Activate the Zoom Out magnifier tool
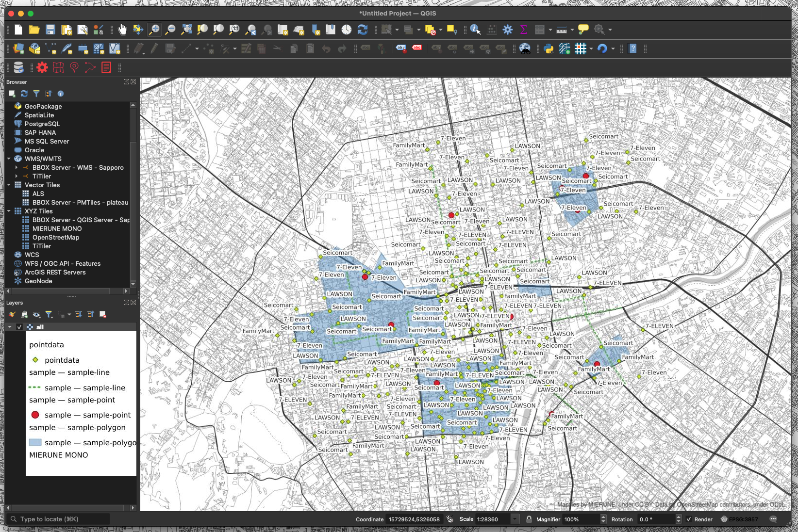Viewport: 798px width, 532px height. pos(170,30)
